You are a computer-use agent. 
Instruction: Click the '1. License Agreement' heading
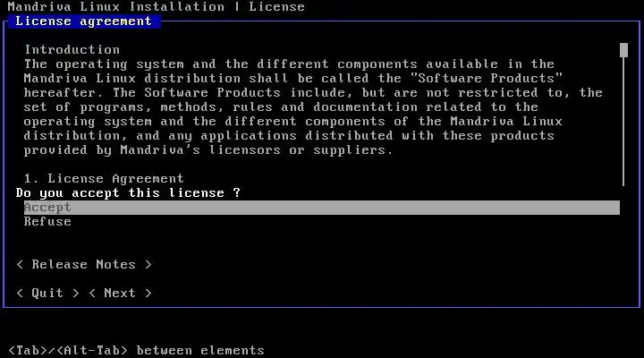[104, 179]
